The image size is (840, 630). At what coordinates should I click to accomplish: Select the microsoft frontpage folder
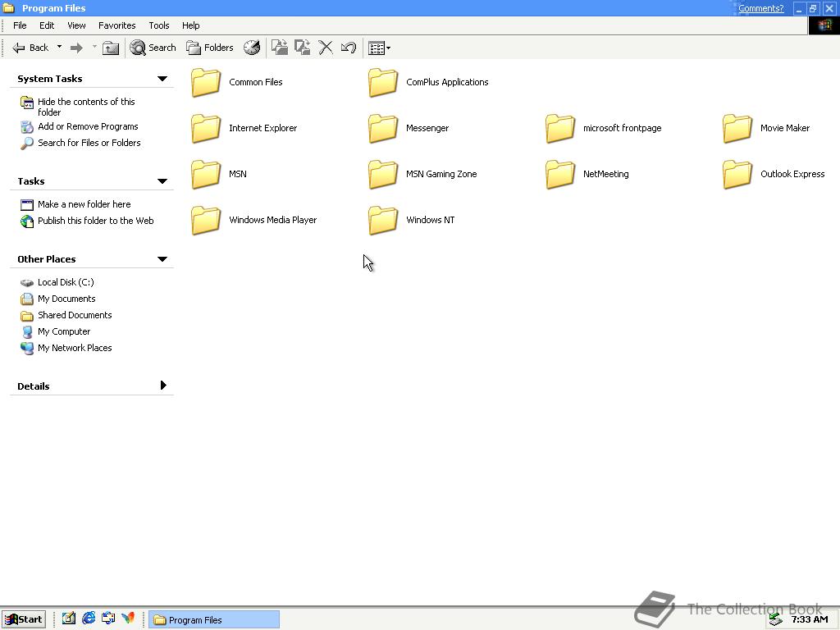click(604, 129)
